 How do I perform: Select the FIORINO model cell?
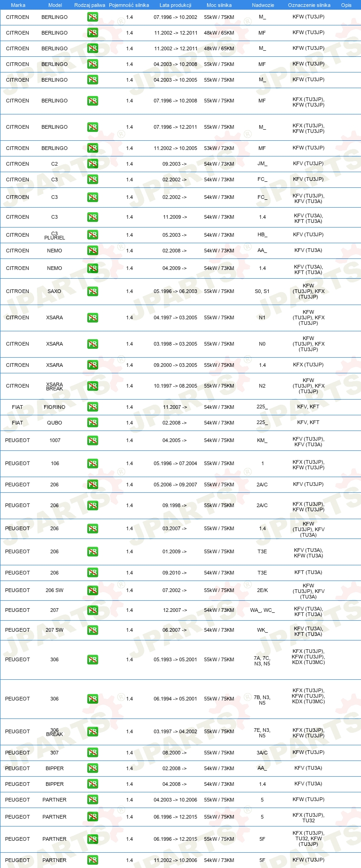click(54, 407)
